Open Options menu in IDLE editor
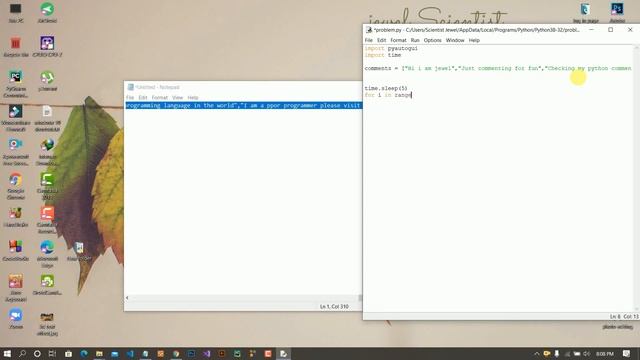 pyautogui.click(x=433, y=40)
